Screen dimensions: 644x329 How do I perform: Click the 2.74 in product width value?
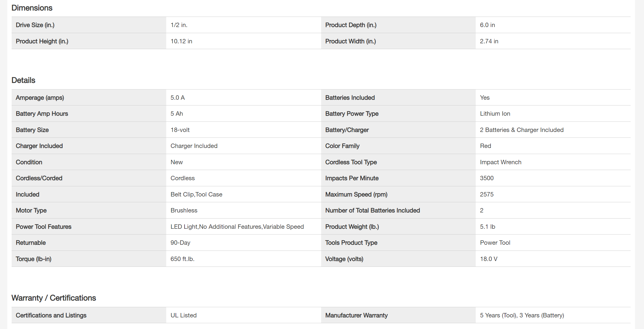click(489, 41)
